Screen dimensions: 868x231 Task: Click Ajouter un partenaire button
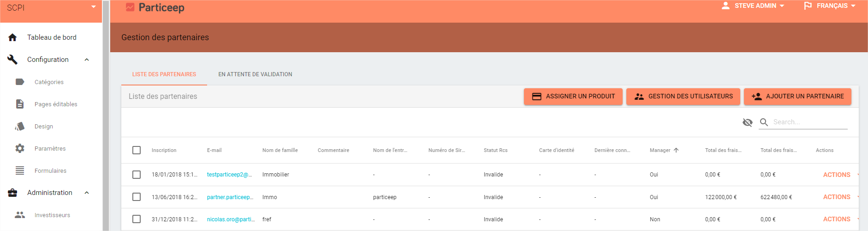click(797, 97)
